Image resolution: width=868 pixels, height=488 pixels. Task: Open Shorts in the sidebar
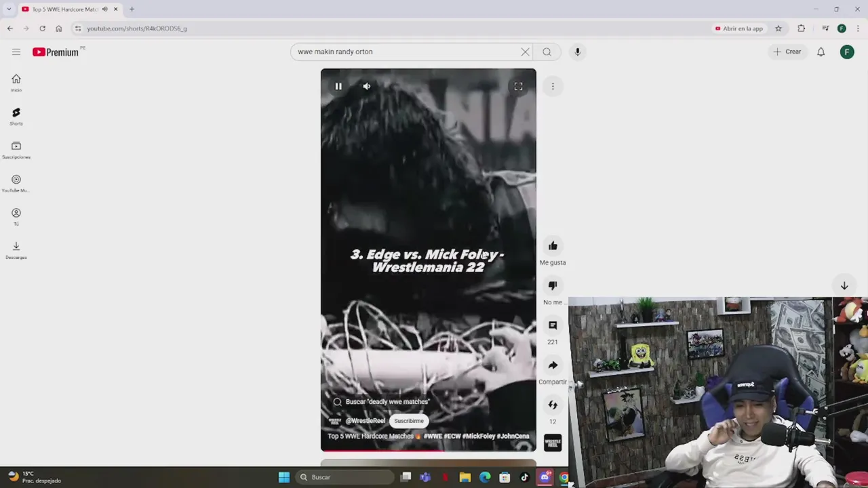16,117
